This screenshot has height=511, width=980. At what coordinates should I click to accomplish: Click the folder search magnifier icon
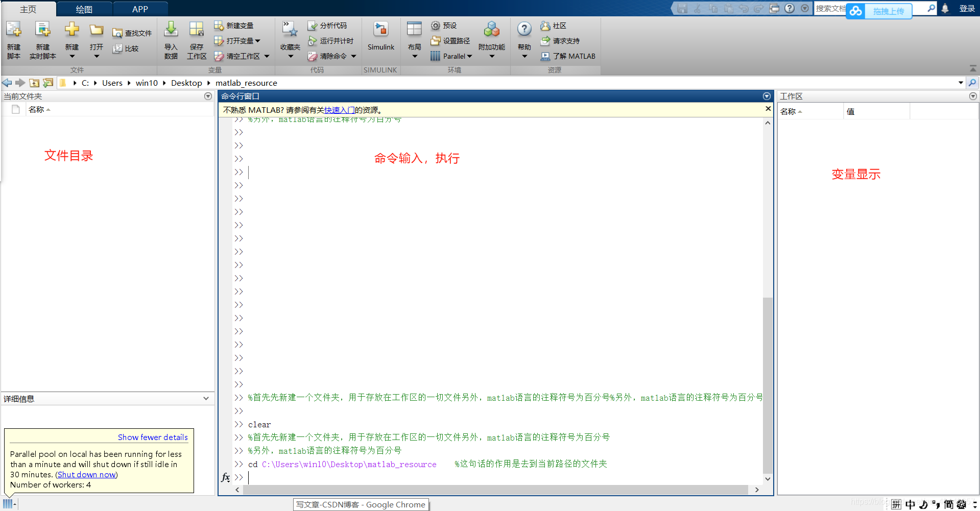(972, 83)
